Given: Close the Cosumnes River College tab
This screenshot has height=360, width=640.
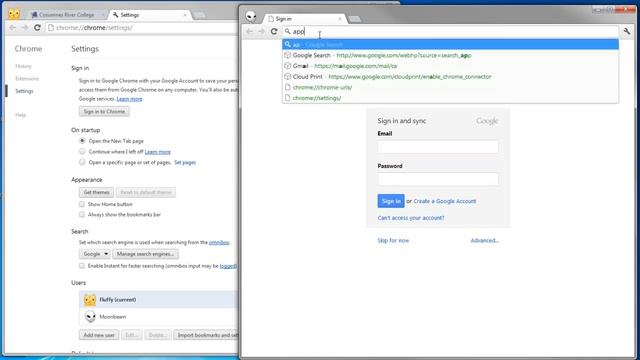Looking at the screenshot, I should click(x=103, y=15).
